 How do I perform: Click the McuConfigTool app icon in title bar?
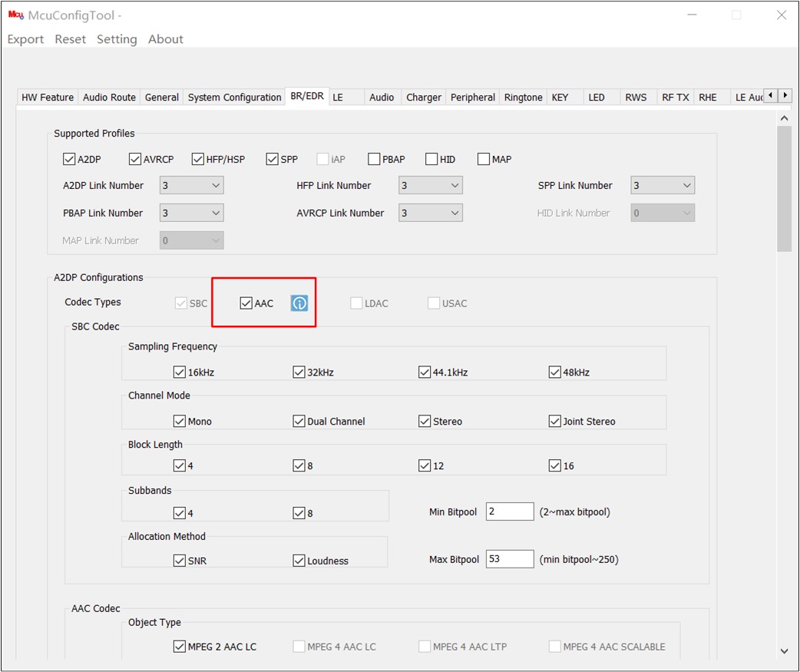tap(16, 15)
